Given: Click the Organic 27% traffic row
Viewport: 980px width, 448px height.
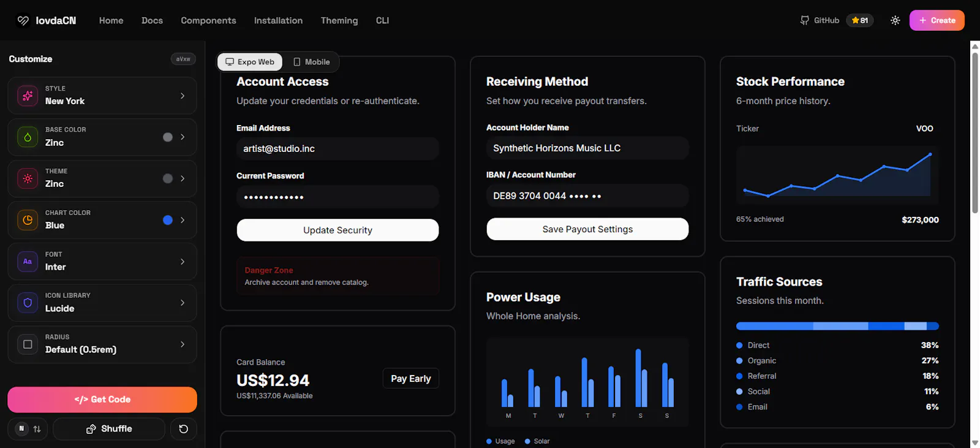Looking at the screenshot, I should [x=837, y=360].
